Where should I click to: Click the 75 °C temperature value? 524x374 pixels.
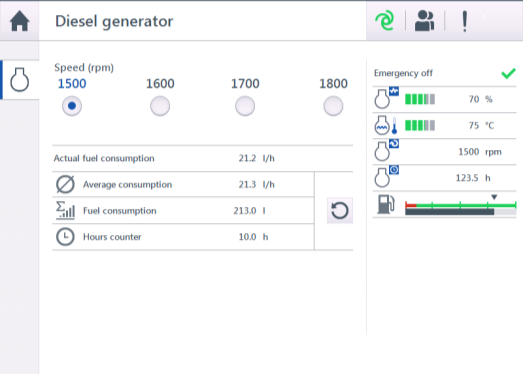[481, 125]
